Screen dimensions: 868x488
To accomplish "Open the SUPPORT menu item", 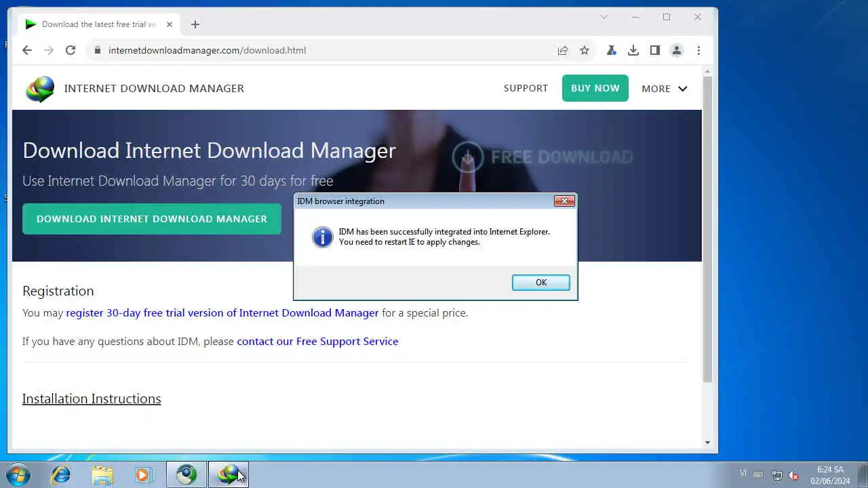I will coord(526,88).
